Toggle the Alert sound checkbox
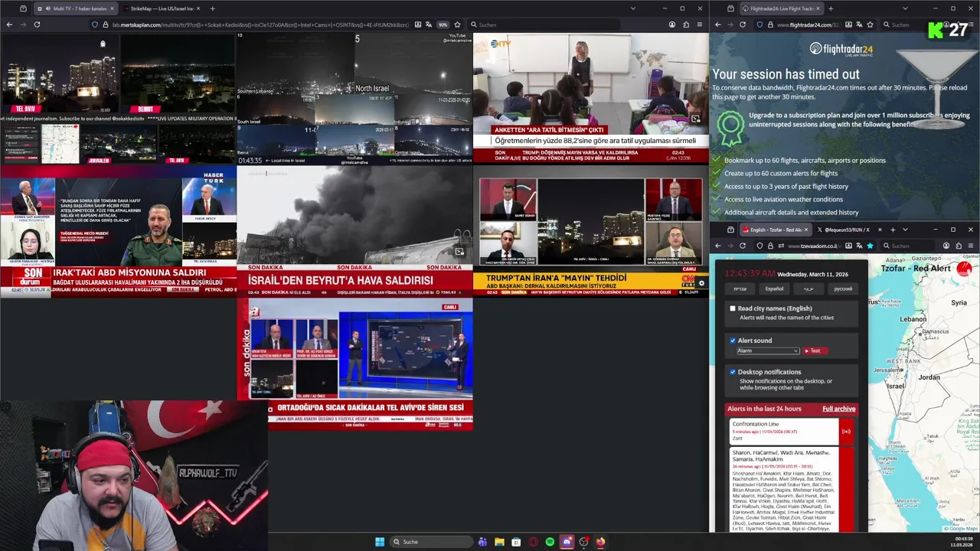Screen dimensions: 980x551 [733, 341]
